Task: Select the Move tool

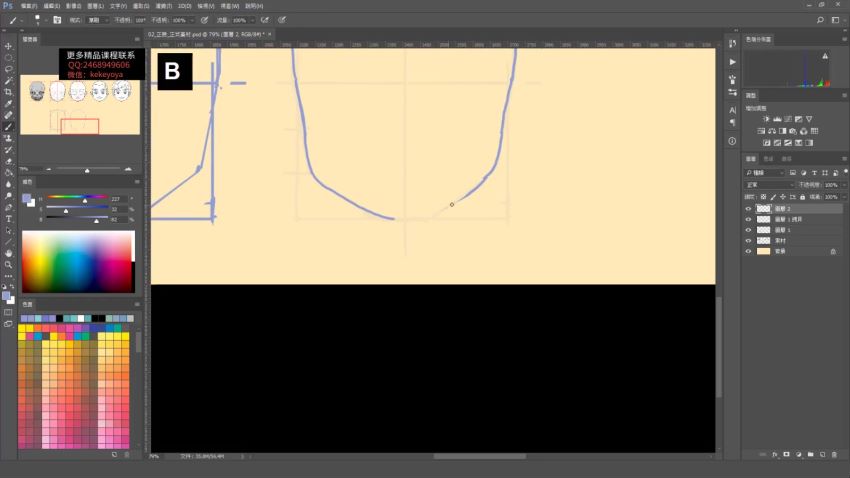Action: [x=9, y=46]
